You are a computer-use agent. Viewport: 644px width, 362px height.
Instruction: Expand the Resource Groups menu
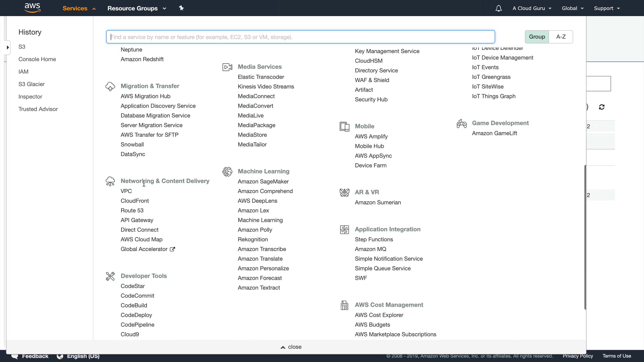pyautogui.click(x=137, y=8)
